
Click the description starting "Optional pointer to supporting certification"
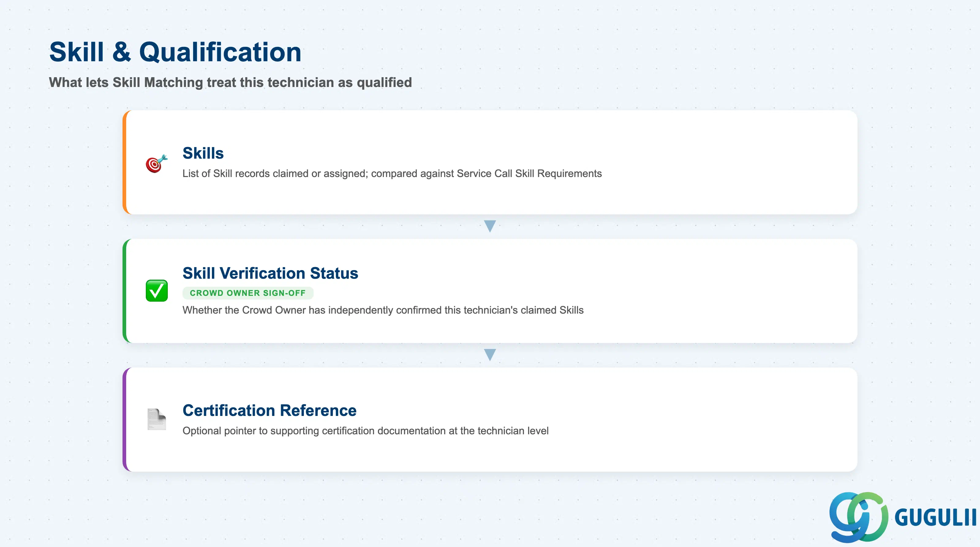(x=365, y=431)
